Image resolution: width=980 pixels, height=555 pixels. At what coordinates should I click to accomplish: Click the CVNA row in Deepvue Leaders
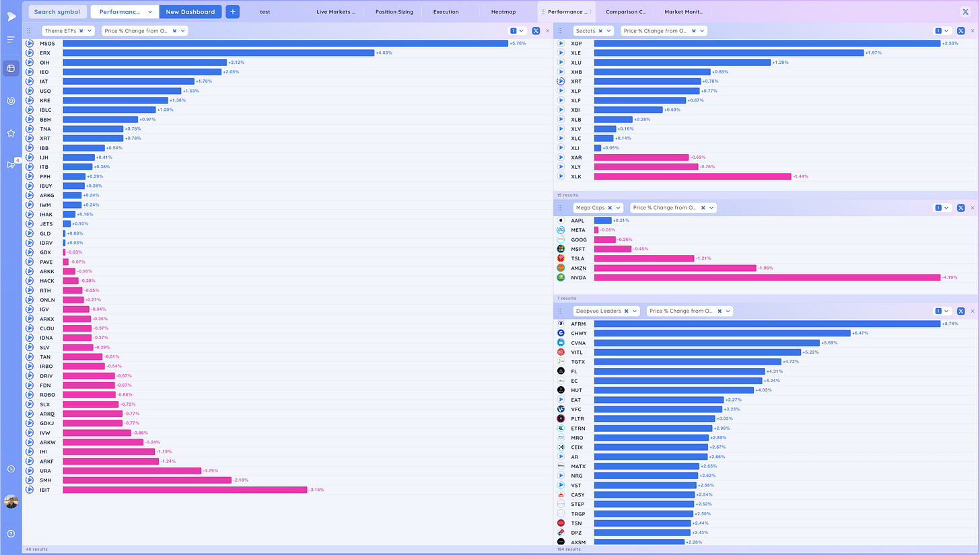pyautogui.click(x=767, y=342)
